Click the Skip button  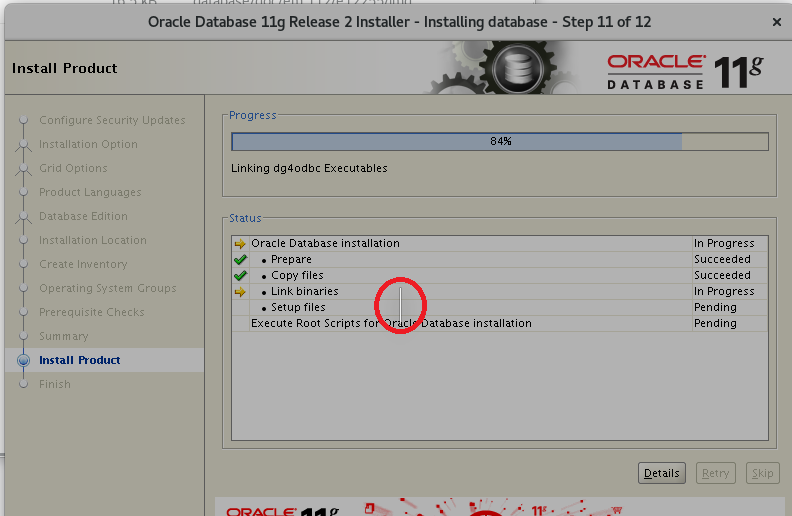pyautogui.click(x=762, y=473)
